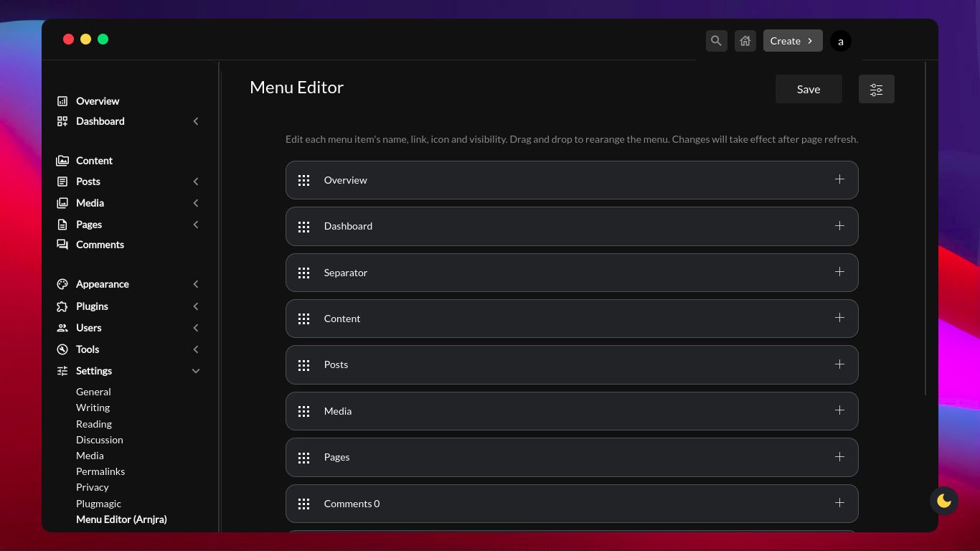Open Reading settings submenu item
This screenshot has width=980, height=551.
click(94, 424)
